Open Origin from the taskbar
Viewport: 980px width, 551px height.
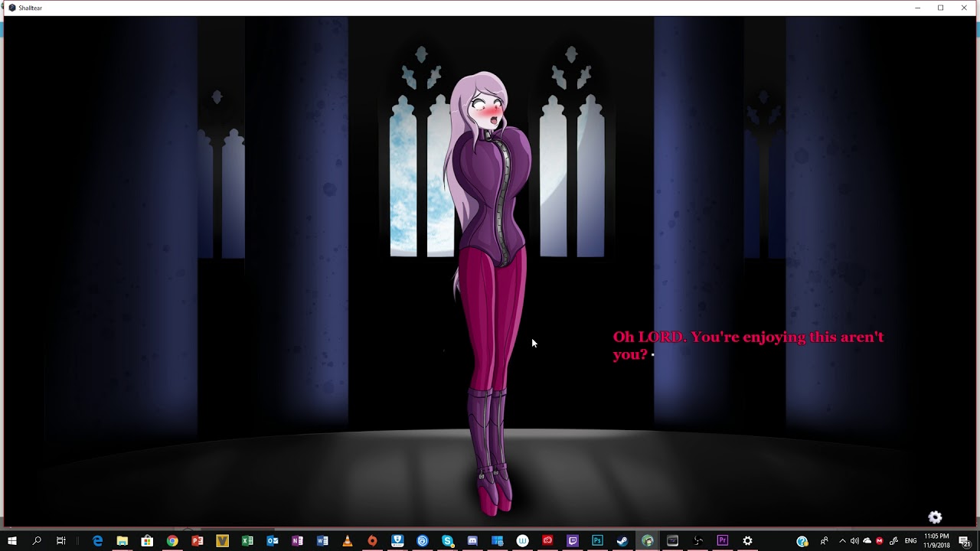pos(372,541)
